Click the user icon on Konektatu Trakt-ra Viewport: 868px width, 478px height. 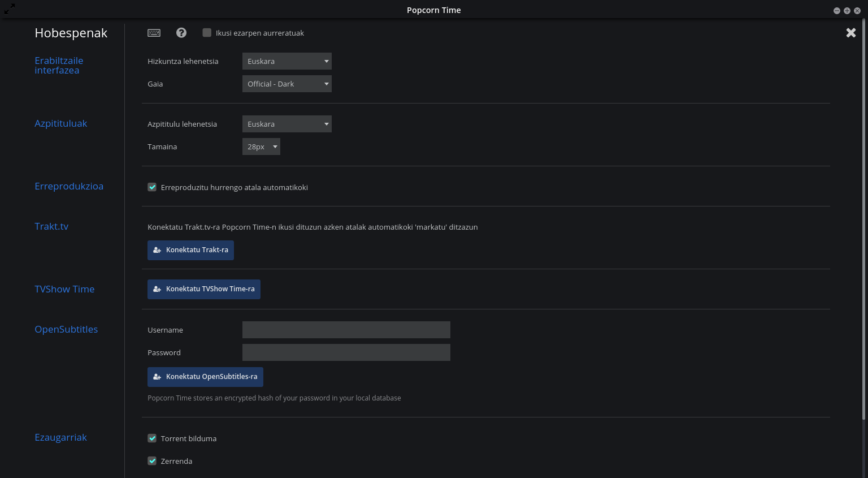157,250
